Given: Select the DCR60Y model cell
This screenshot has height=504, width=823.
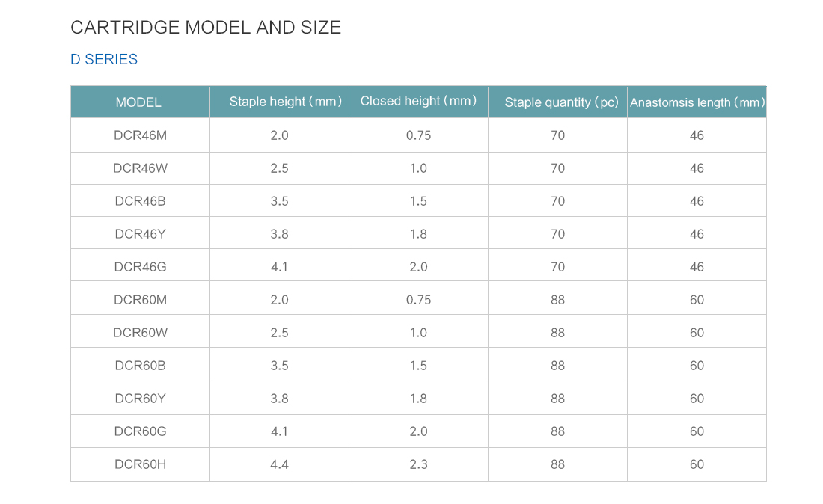Looking at the screenshot, I should [140, 399].
